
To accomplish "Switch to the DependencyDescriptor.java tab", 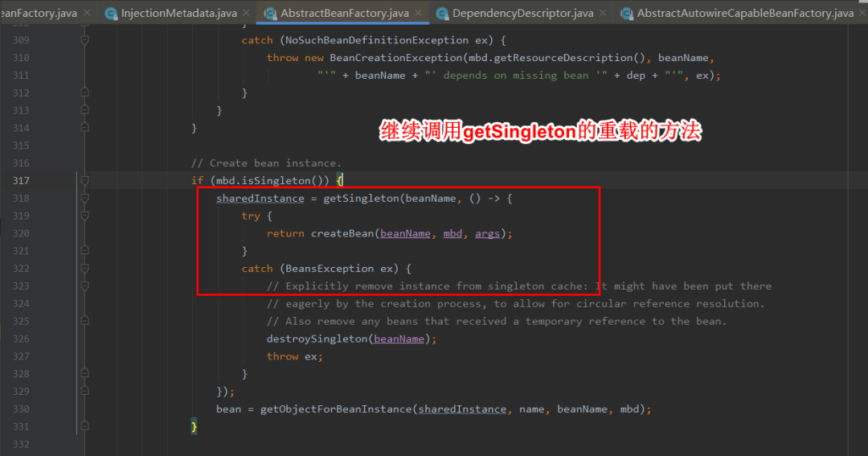I will coord(522,13).
